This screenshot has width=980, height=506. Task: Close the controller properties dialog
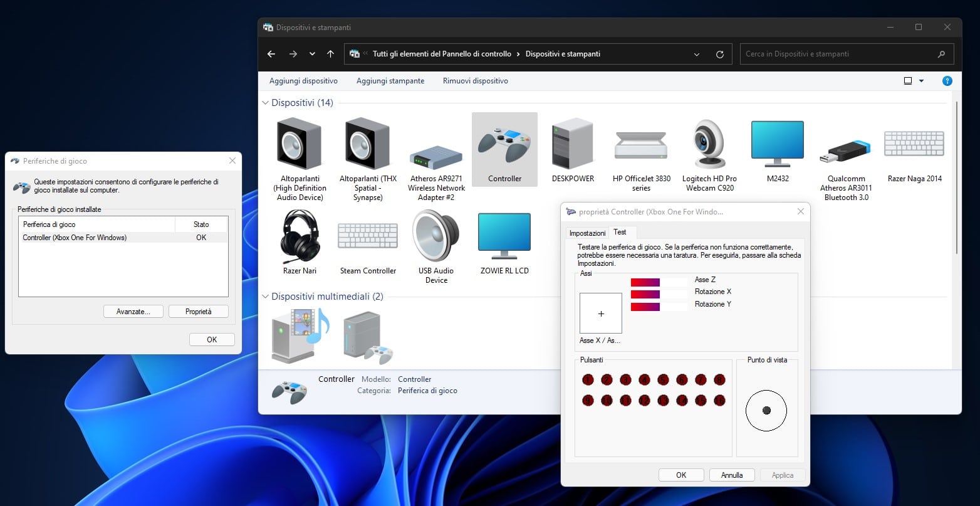[800, 212]
